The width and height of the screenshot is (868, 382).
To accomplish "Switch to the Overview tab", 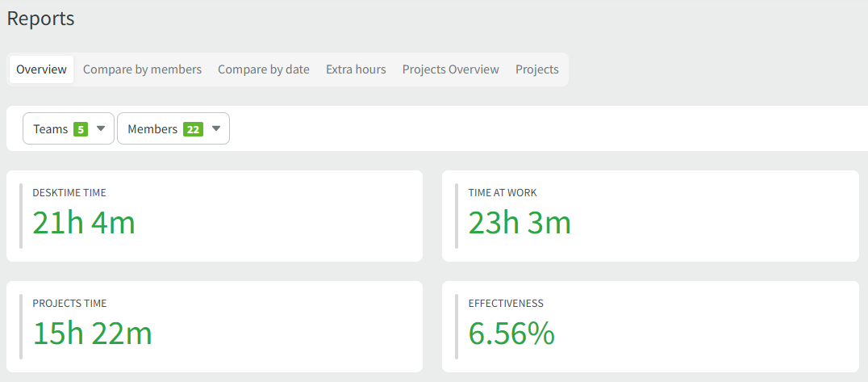I will [x=41, y=69].
